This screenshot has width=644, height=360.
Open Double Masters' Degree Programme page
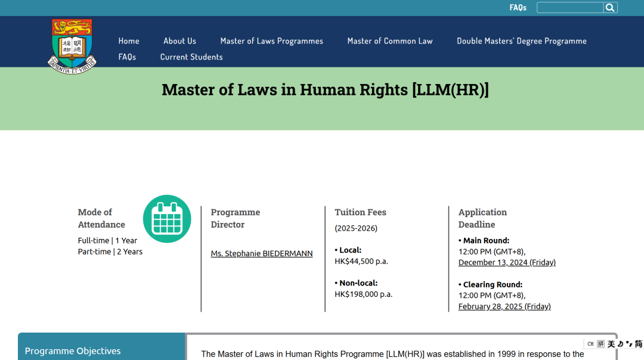(x=521, y=41)
